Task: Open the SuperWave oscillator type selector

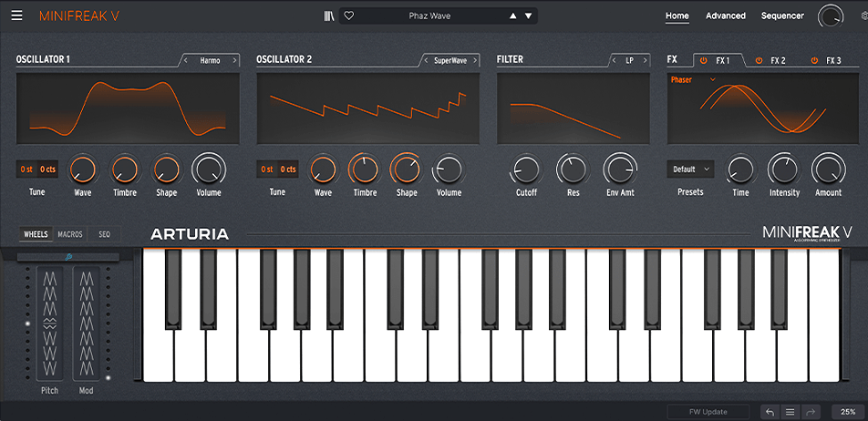Action: click(450, 60)
